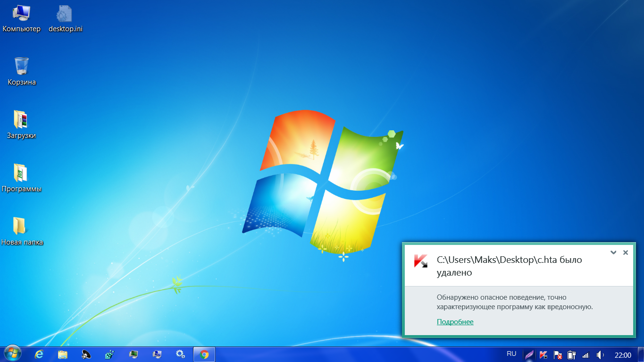
Task: Click the purple feather tray icon
Action: tap(530, 354)
